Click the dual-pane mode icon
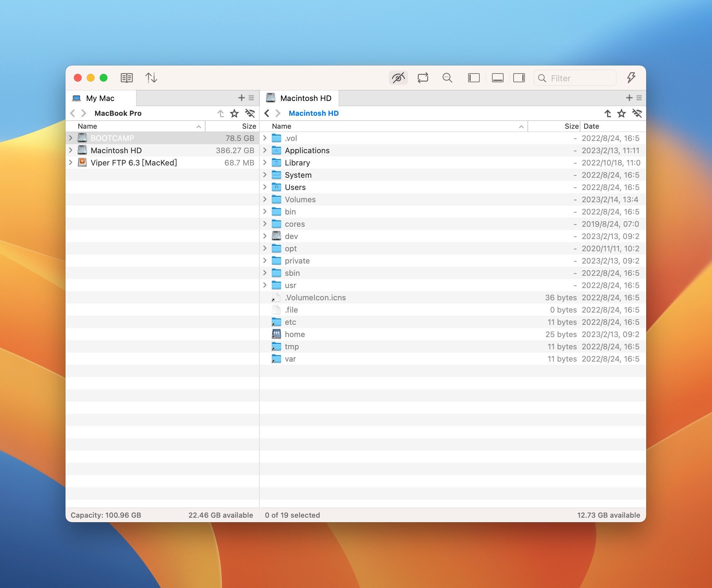712x588 pixels. pos(127,78)
